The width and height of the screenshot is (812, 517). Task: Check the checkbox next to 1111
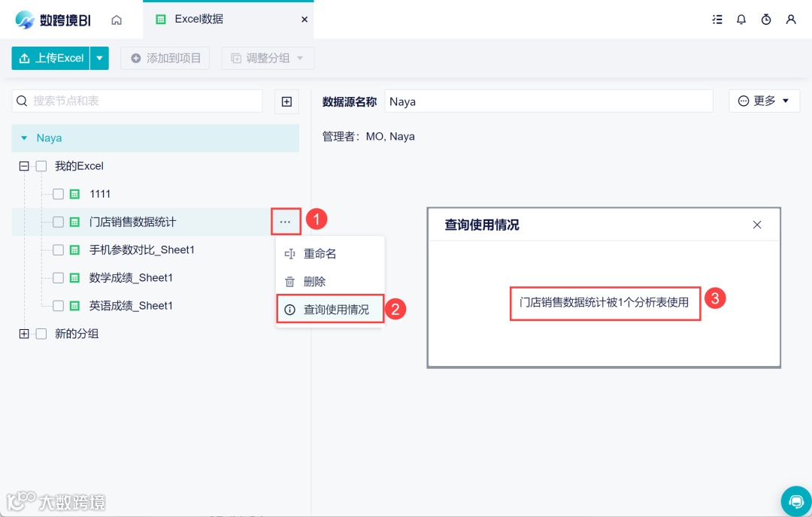point(57,194)
